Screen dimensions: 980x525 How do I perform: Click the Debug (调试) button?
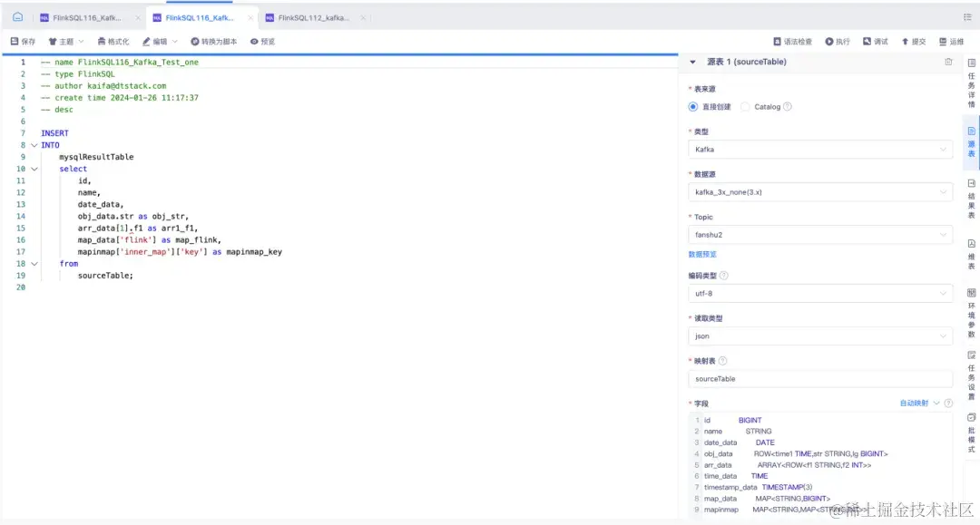click(x=876, y=42)
